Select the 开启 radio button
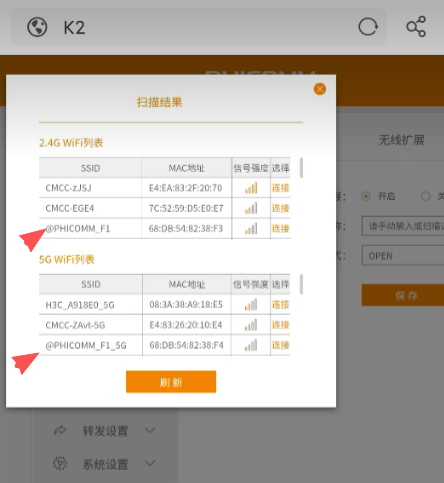Viewport: 444px width, 483px height. [x=366, y=196]
